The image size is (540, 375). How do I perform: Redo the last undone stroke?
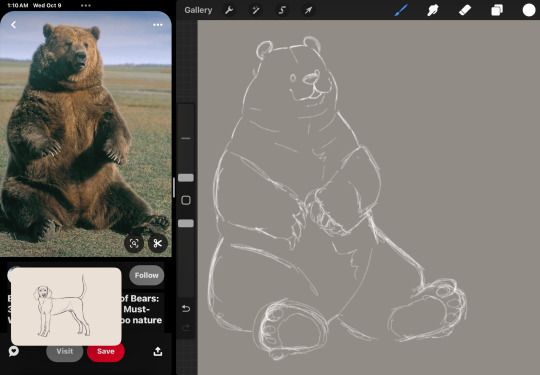pyautogui.click(x=186, y=327)
